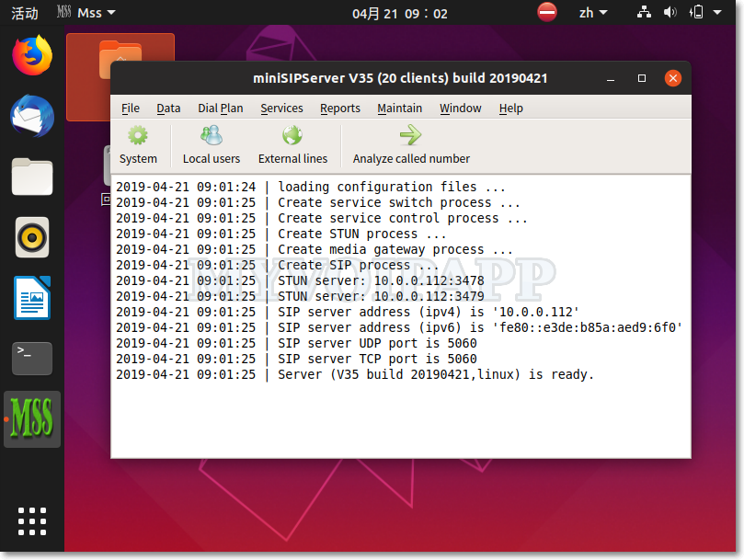The width and height of the screenshot is (744, 560).
Task: Open the Files manager in the dock
Action: [x=32, y=177]
